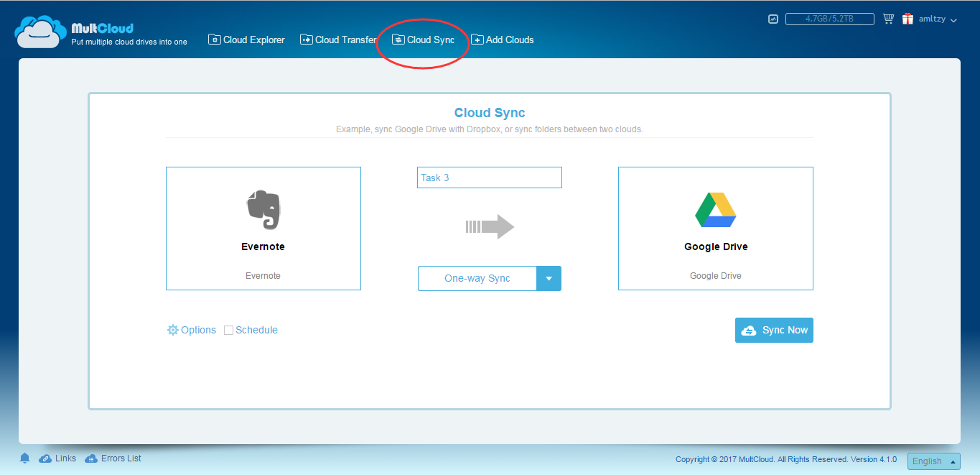Click the MultCloud cloud logo
Screen dimensions: 980x475
41,32
